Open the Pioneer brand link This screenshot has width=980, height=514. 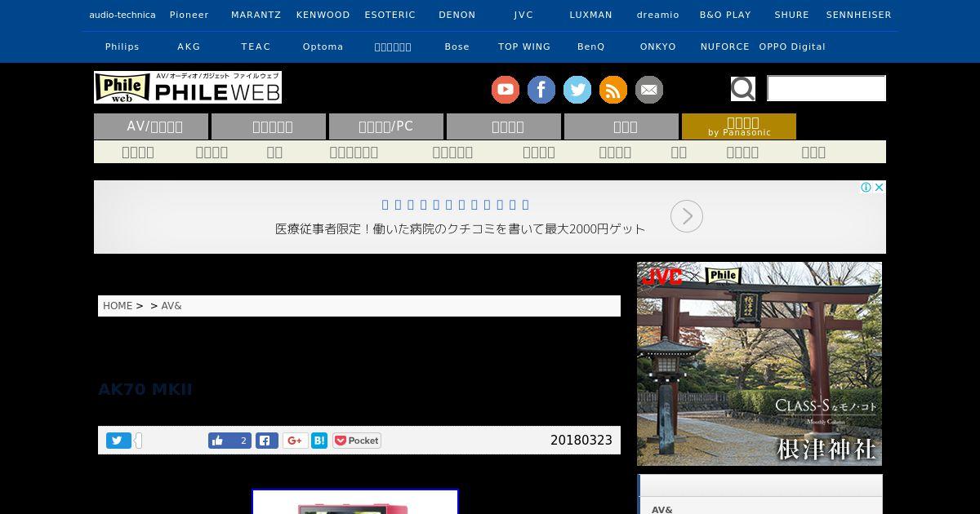[189, 15]
